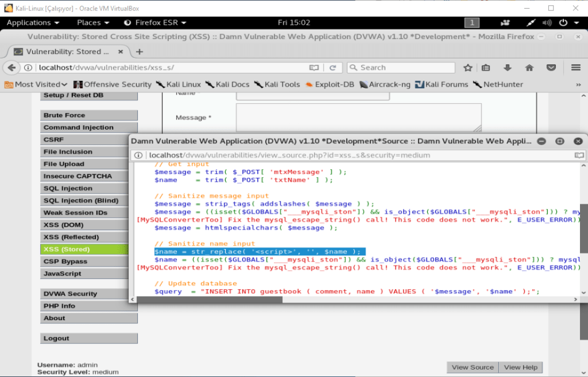Click the View Help button

[520, 367]
